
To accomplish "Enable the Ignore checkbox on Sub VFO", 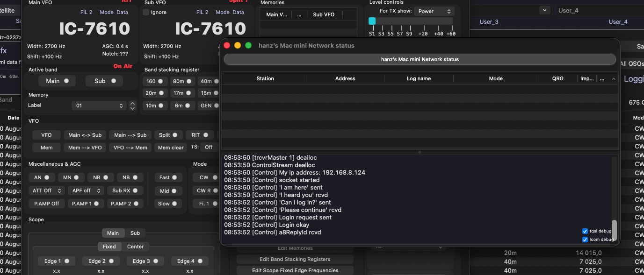I will 146,12.
